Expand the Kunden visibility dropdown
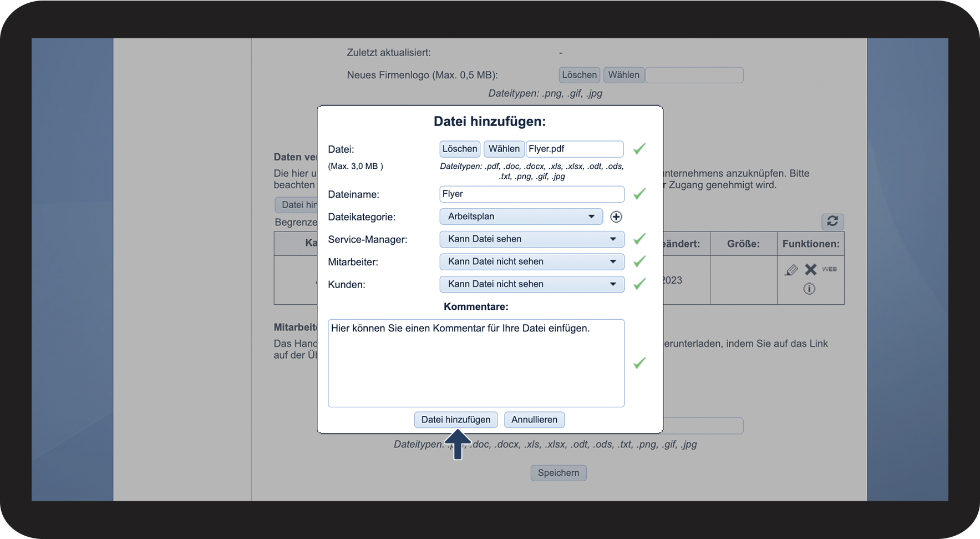This screenshot has width=980, height=539. (531, 284)
